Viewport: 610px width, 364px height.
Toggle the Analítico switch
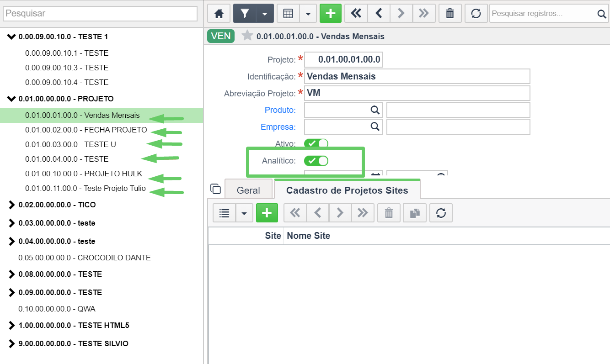[x=316, y=161]
